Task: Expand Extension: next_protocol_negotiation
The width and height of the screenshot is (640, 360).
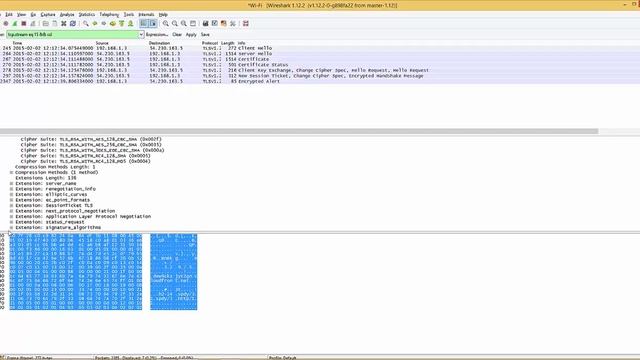Action: 11,211
